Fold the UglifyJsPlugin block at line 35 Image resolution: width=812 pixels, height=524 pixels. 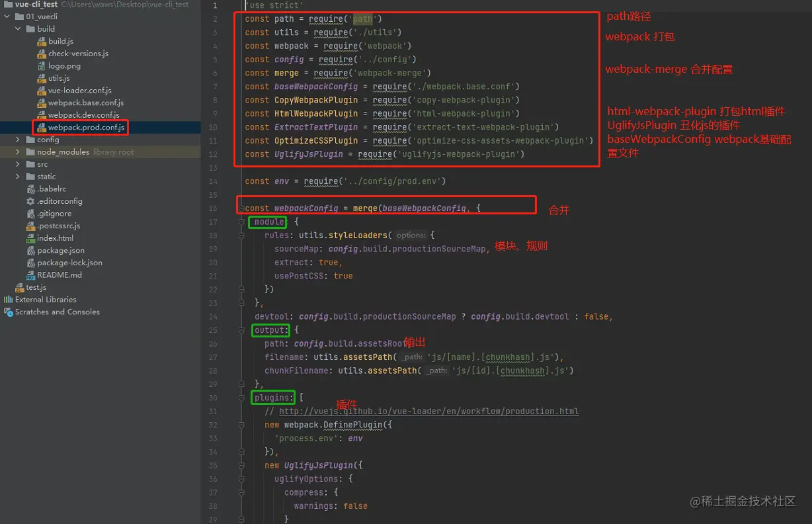click(x=241, y=465)
